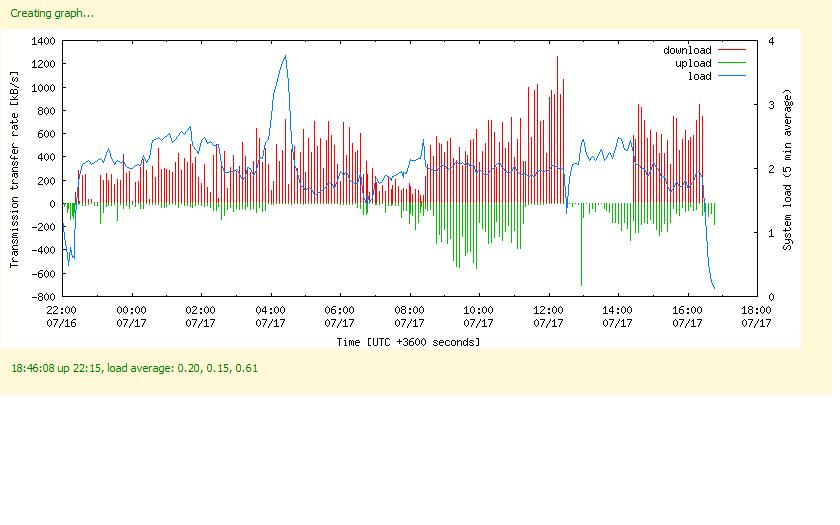
Task: Click the green upload legend line
Action: pyautogui.click(x=731, y=63)
